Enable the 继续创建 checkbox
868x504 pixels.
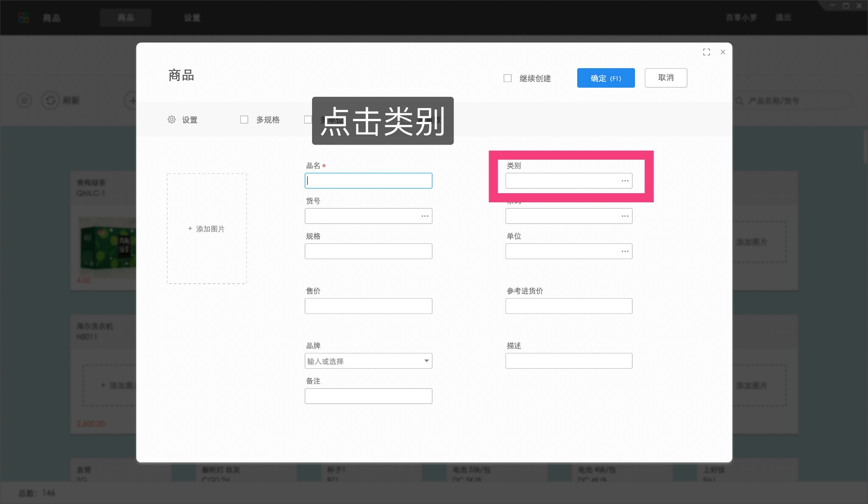(507, 78)
